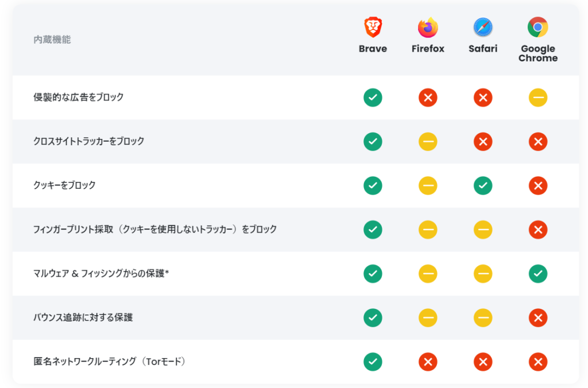Click the Safari compass logo
This screenshot has height=388, width=588.
pyautogui.click(x=483, y=27)
